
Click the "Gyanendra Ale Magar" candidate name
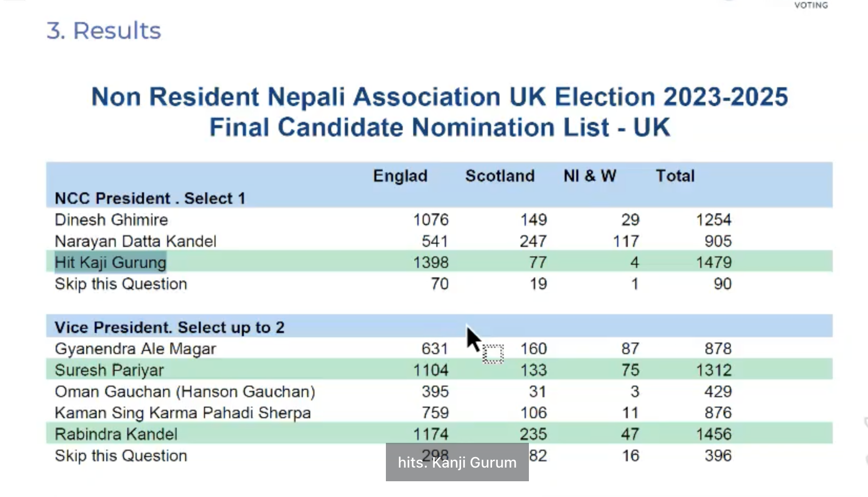[x=136, y=349]
